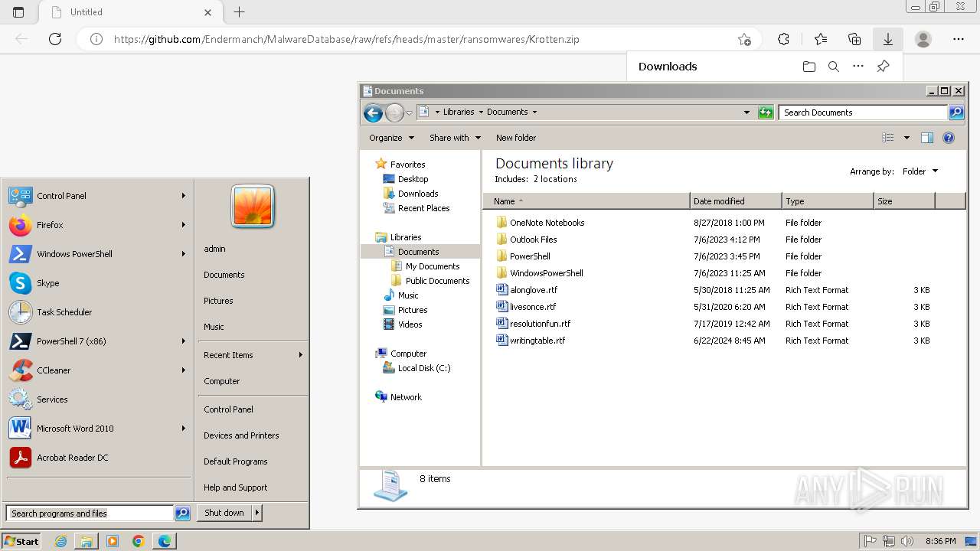Add this page to favorites star

tap(744, 39)
